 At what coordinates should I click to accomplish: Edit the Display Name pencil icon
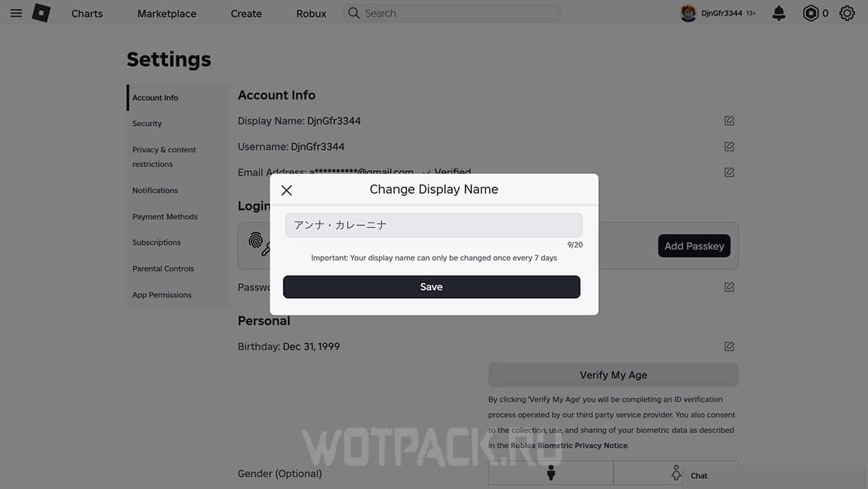point(729,121)
